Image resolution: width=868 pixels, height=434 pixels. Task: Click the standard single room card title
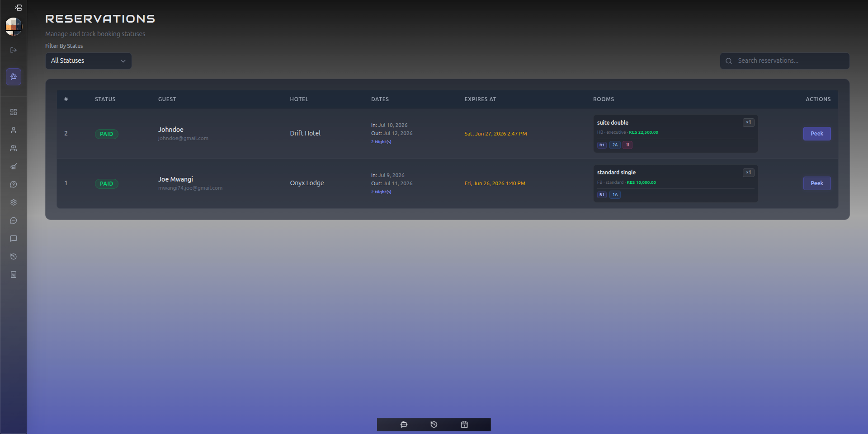coord(616,173)
